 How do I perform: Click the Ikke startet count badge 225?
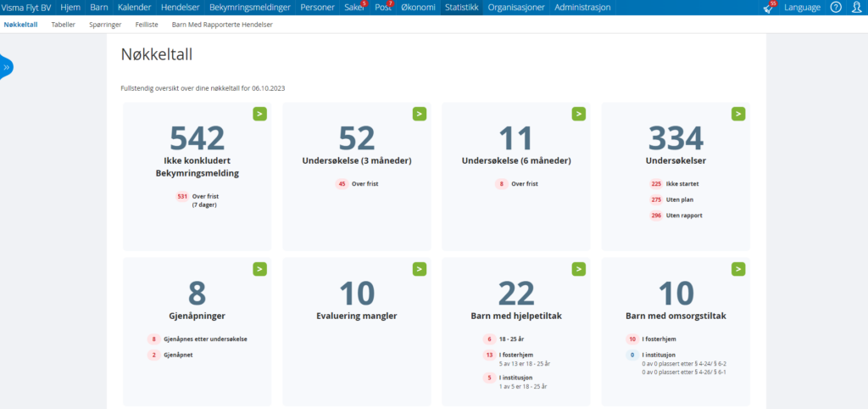655,183
